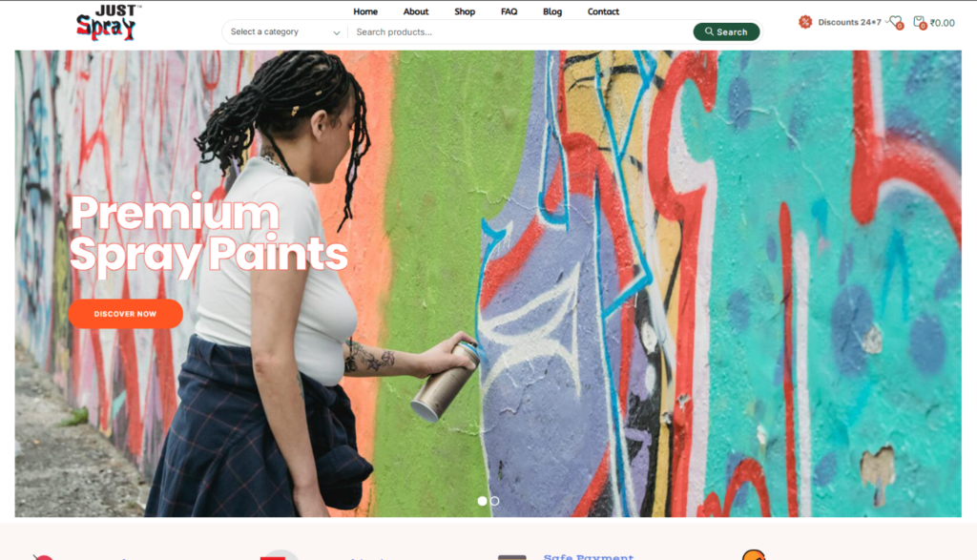Open the Contact menu link
The height and width of the screenshot is (560, 977).
pos(603,11)
